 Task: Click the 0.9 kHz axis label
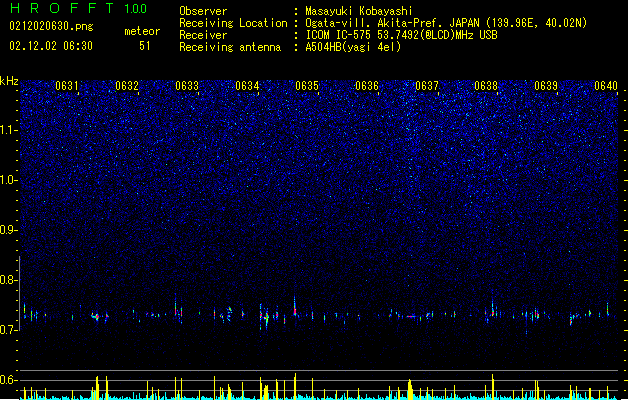[x=8, y=230]
